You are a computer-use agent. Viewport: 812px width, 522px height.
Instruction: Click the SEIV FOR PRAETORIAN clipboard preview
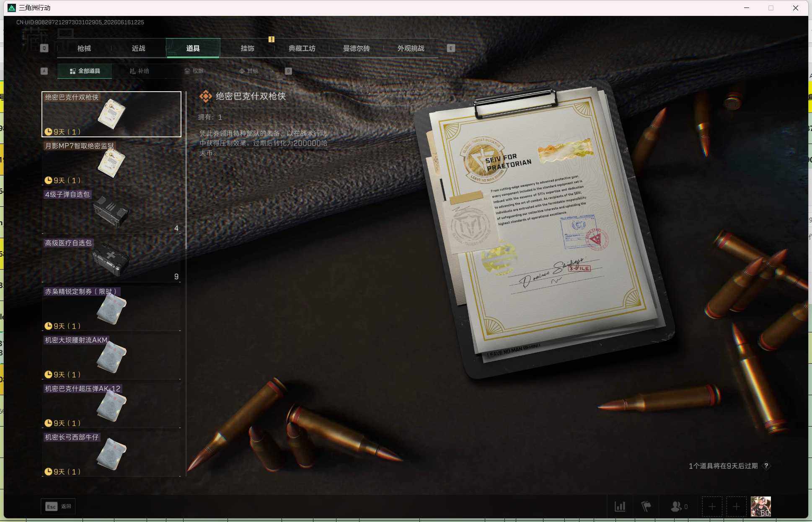click(x=545, y=230)
